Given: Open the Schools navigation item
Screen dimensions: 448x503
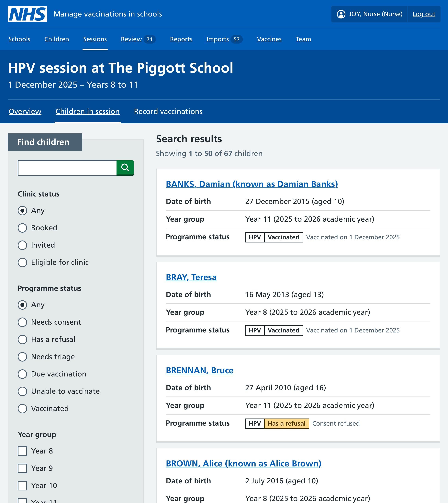Looking at the screenshot, I should (x=19, y=39).
